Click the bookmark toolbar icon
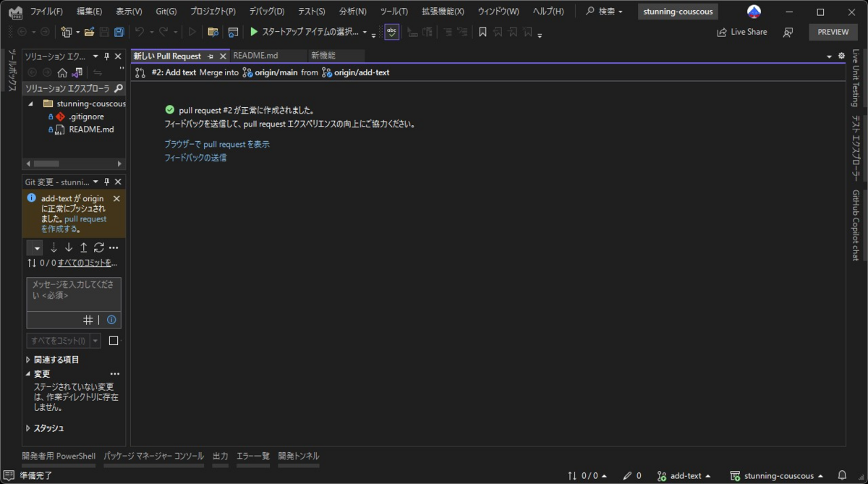Screen dimensions: 868x484 482,32
